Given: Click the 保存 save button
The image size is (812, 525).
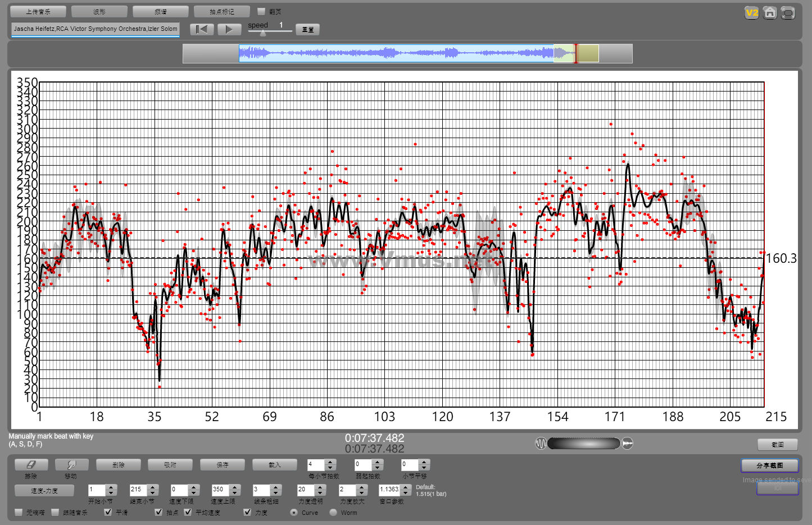Looking at the screenshot, I should (x=223, y=465).
